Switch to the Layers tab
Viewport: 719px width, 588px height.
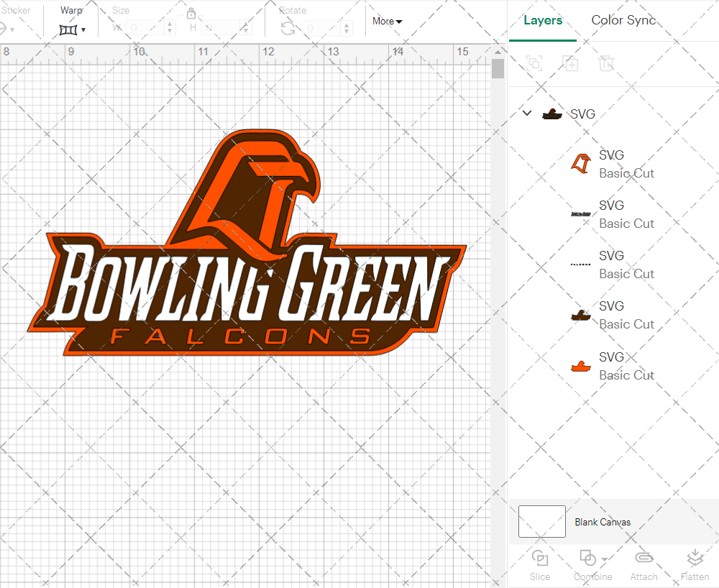(x=543, y=20)
